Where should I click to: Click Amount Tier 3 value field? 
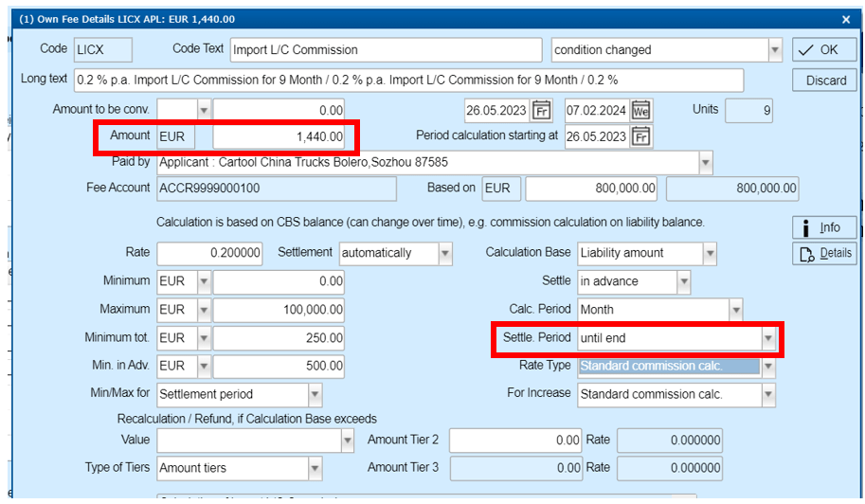(x=515, y=469)
